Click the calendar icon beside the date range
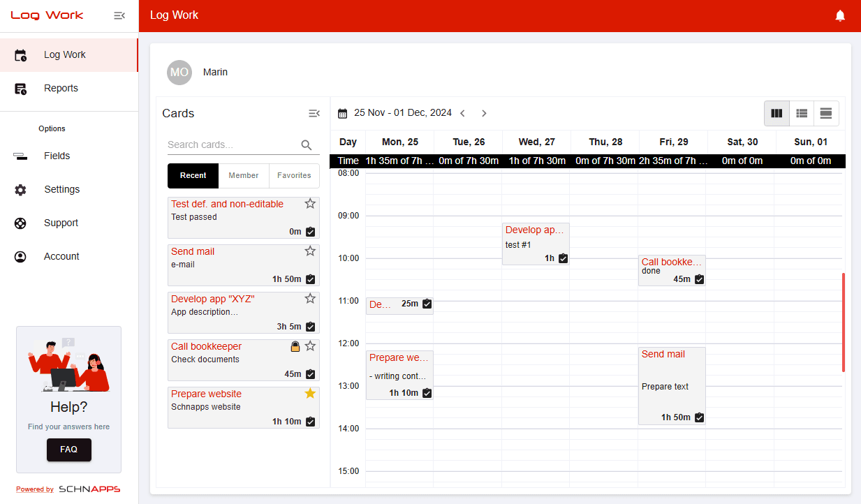Image resolution: width=861 pixels, height=504 pixels. pyautogui.click(x=342, y=113)
